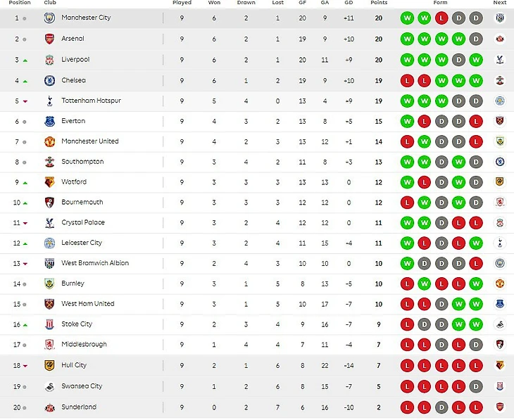
Task: Click the green up arrow beside Liverpool's position
Action: tap(25, 61)
